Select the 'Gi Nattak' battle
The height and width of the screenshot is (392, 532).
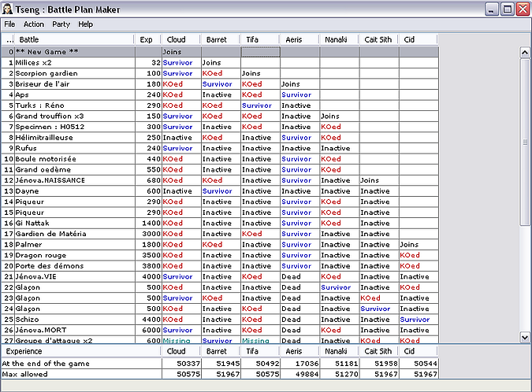220,223
